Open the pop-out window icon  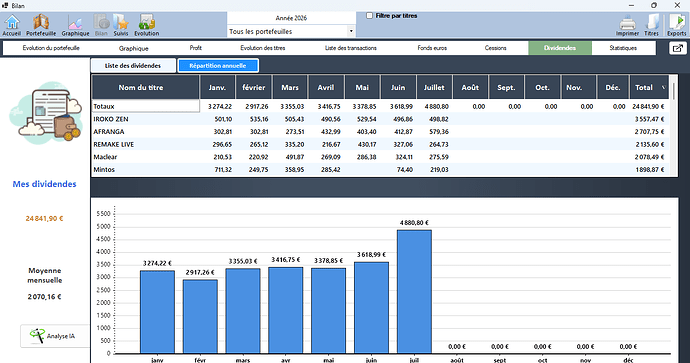click(x=678, y=48)
